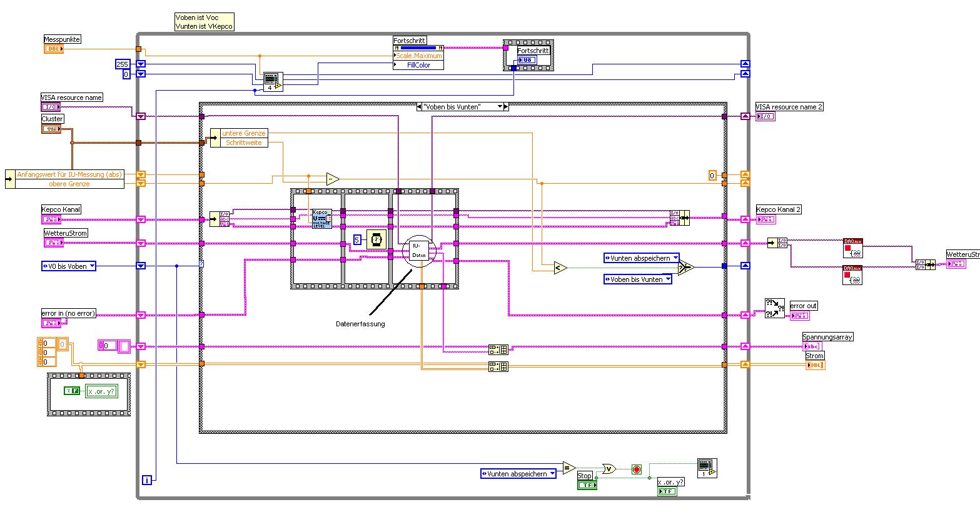Image resolution: width=980 pixels, height=517 pixels.
Task: Select the Schrittweite unbundle element
Action: (x=244, y=143)
